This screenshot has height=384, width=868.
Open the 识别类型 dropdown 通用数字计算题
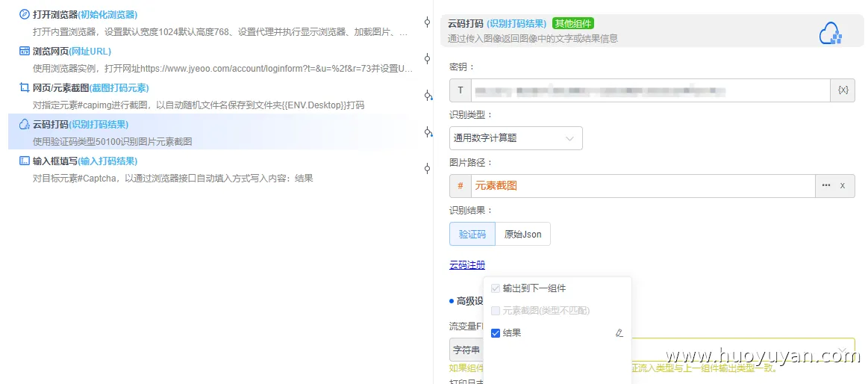pyautogui.click(x=516, y=138)
